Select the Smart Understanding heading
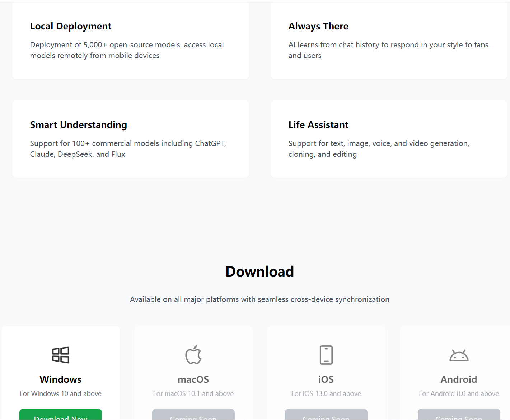Viewport: 510px width, 420px height. [x=79, y=125]
